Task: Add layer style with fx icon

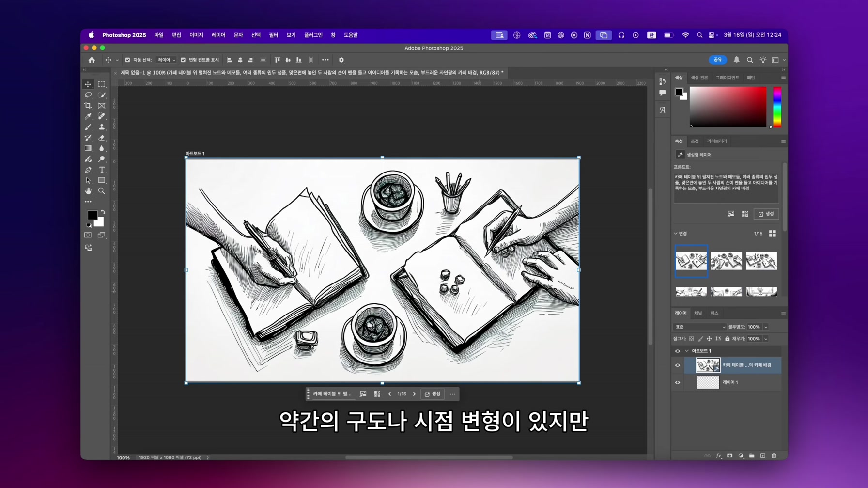Action: 719,456
